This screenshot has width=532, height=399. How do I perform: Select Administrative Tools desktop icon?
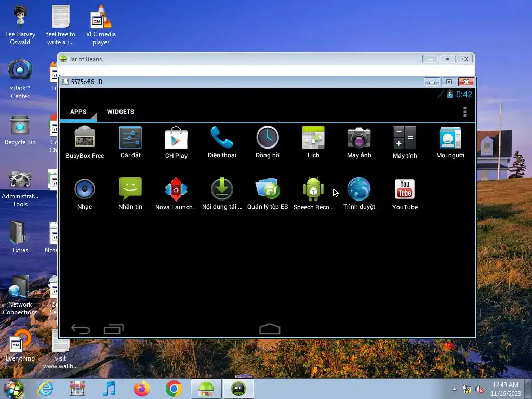(x=20, y=189)
